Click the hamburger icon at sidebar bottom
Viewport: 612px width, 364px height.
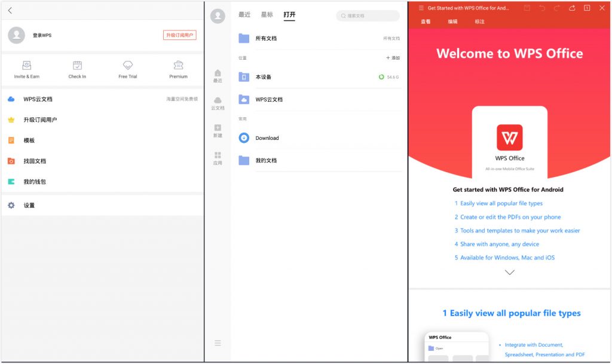pyautogui.click(x=218, y=343)
